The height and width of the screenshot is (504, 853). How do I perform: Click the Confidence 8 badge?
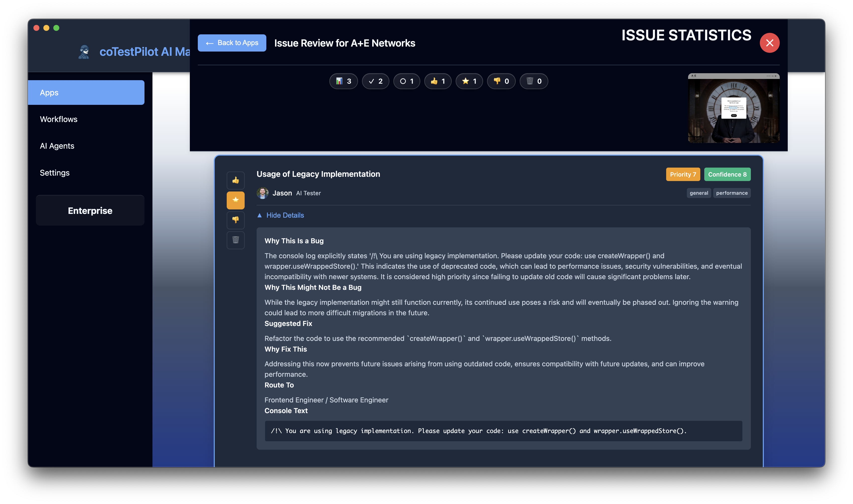pos(727,174)
